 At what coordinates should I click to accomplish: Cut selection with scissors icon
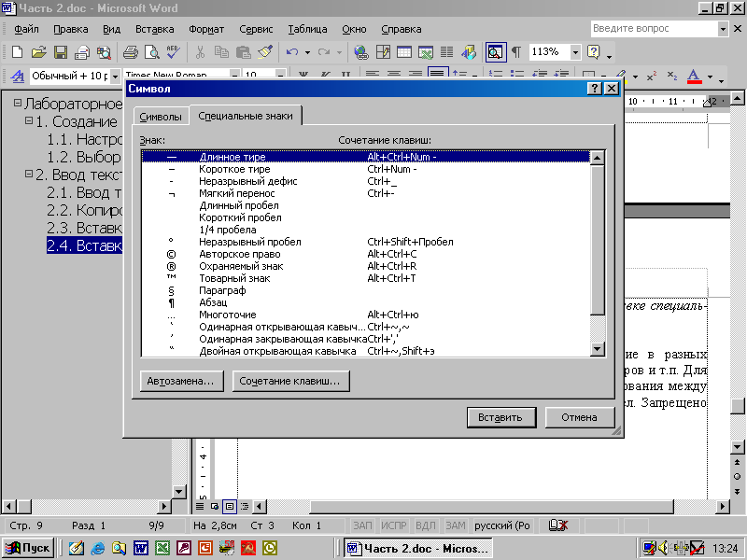tap(200, 52)
